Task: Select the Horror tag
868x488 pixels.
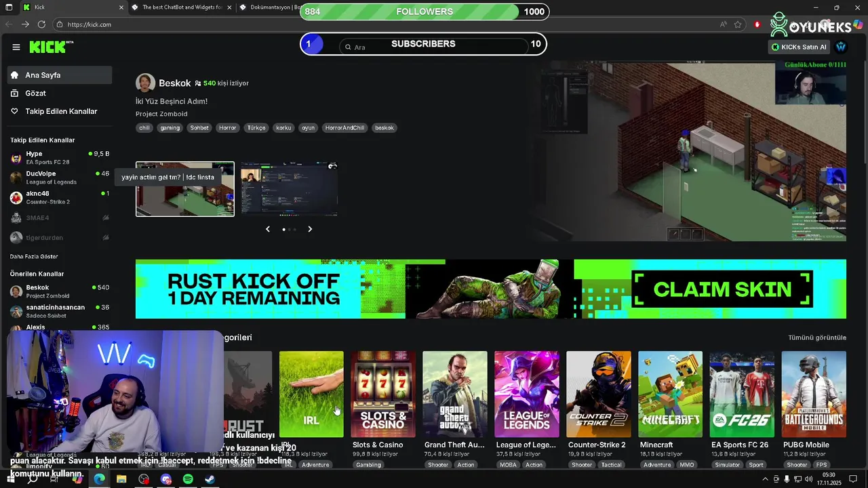Action: point(228,127)
